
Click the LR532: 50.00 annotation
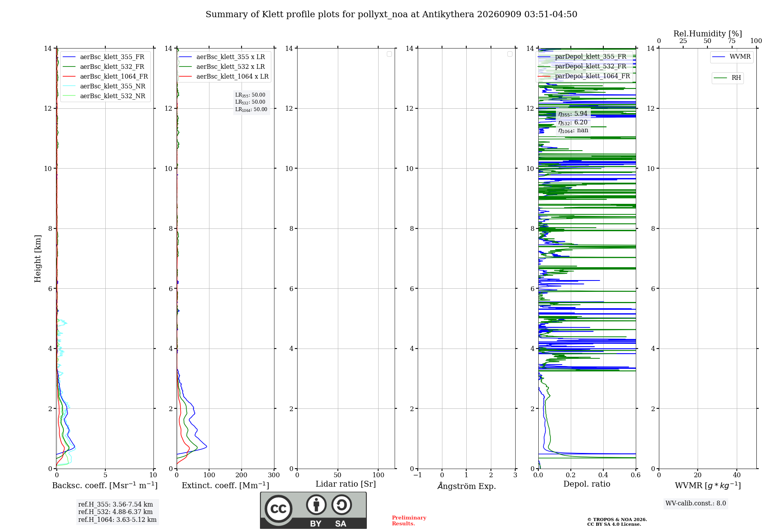(250, 102)
